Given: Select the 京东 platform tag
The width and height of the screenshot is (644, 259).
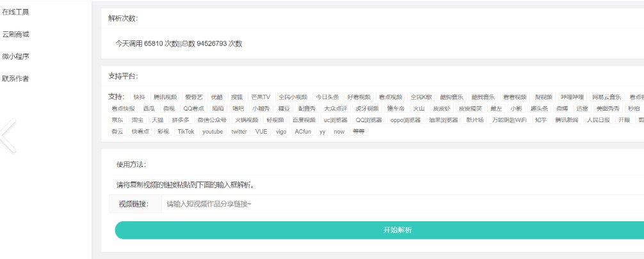Looking at the screenshot, I should tap(117, 120).
